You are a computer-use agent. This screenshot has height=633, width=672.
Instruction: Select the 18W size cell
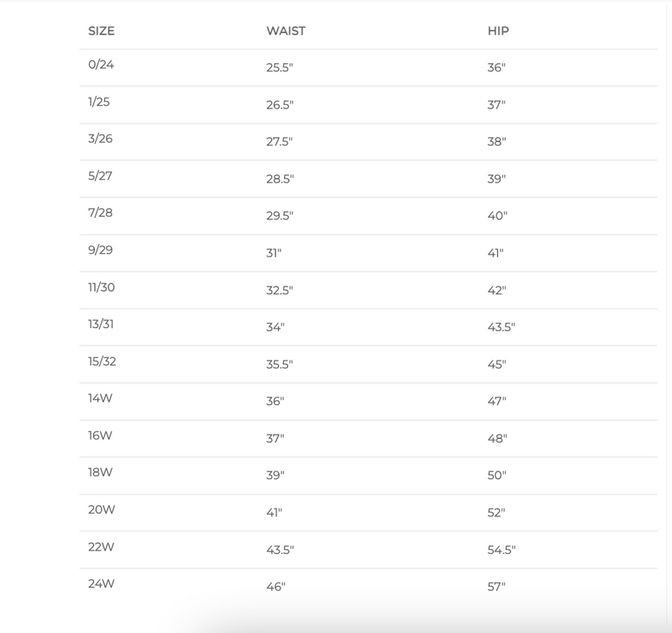point(100,472)
